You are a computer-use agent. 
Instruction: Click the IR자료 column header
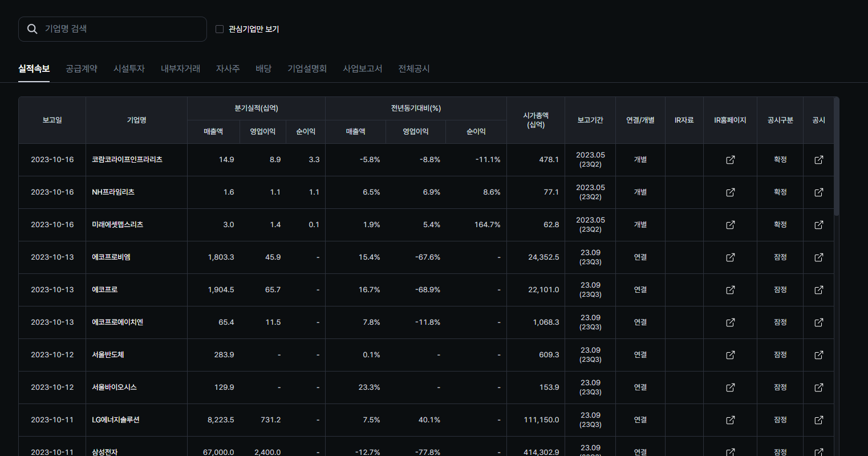click(x=684, y=120)
